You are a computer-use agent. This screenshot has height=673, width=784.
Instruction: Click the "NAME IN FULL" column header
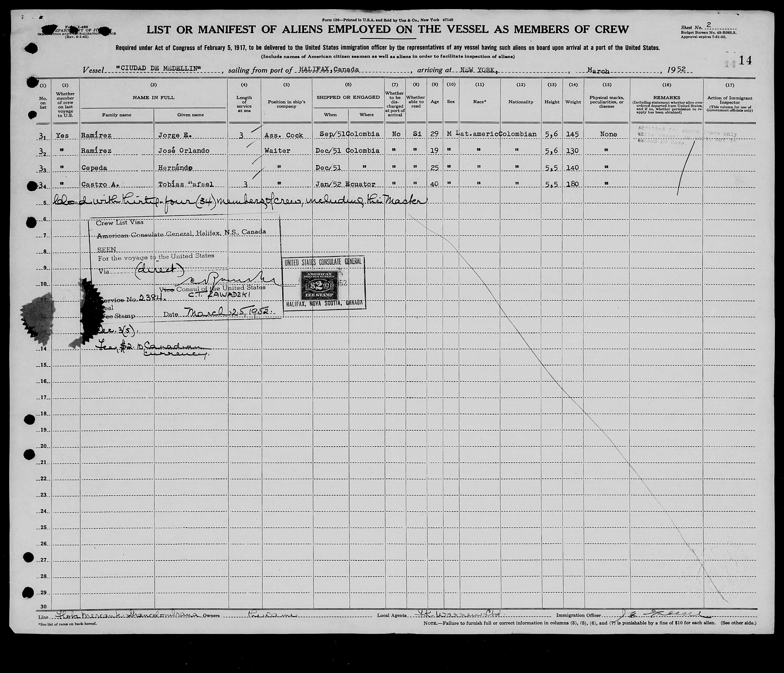click(154, 97)
